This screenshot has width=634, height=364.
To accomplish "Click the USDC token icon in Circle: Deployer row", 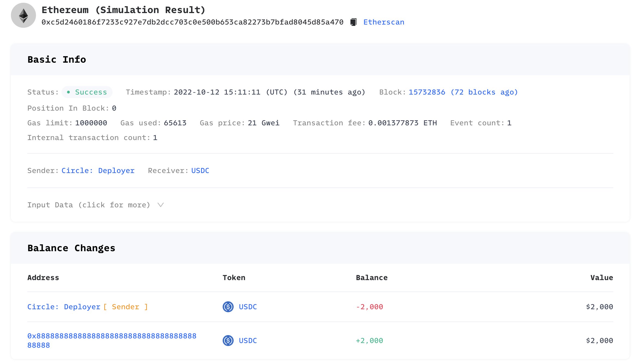I will coord(228,307).
